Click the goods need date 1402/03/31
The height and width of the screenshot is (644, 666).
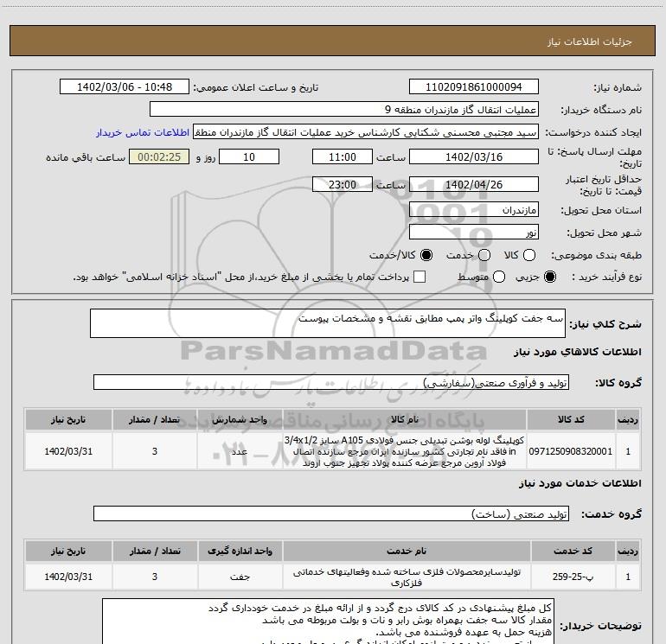[x=68, y=451]
